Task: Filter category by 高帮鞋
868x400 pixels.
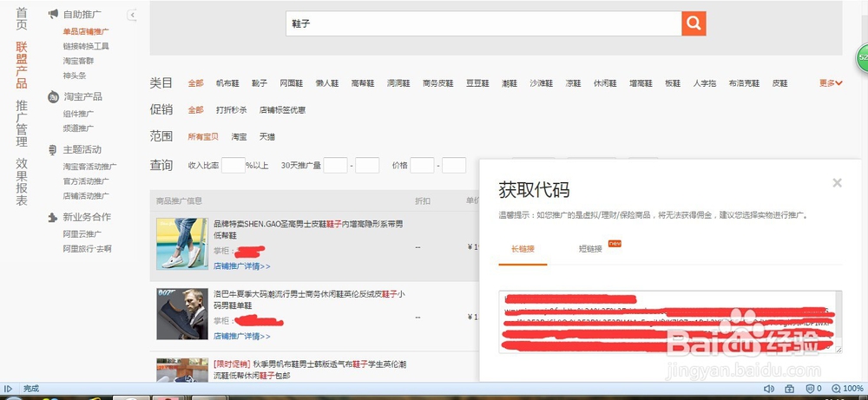Action: [363, 83]
